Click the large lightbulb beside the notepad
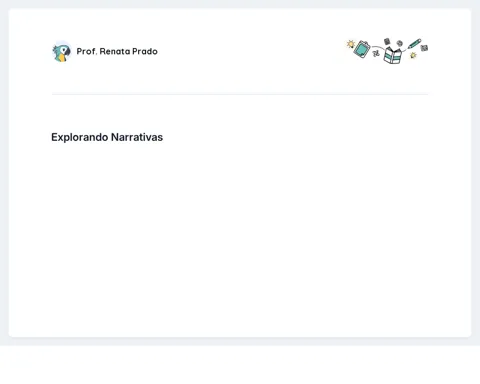The image size is (480, 384). coord(350,44)
